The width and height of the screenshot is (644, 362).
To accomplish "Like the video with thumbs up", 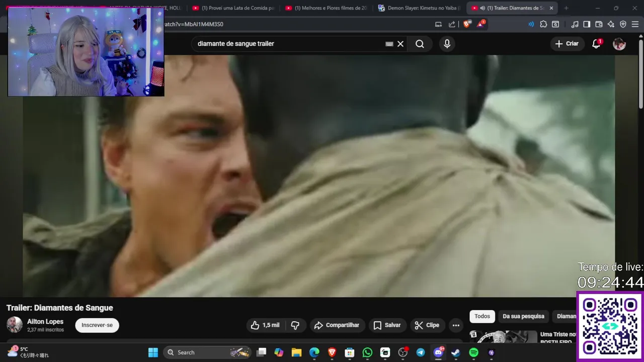I will click(265, 325).
